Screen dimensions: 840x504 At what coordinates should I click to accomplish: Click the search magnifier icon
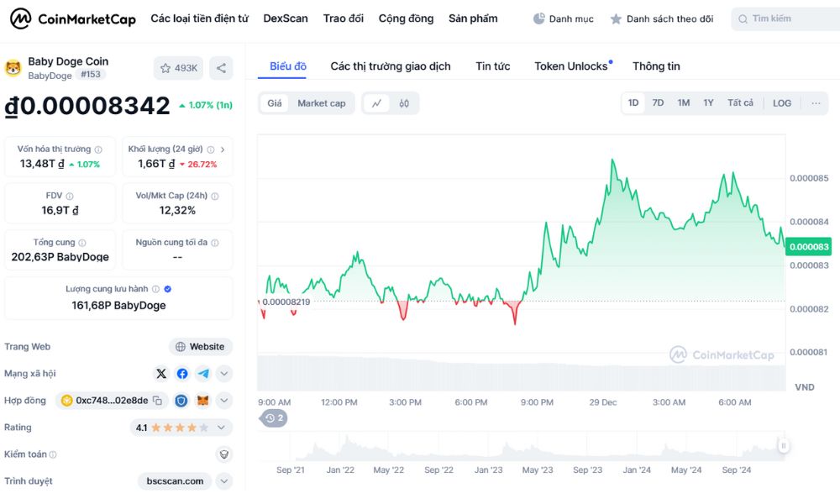point(743,19)
